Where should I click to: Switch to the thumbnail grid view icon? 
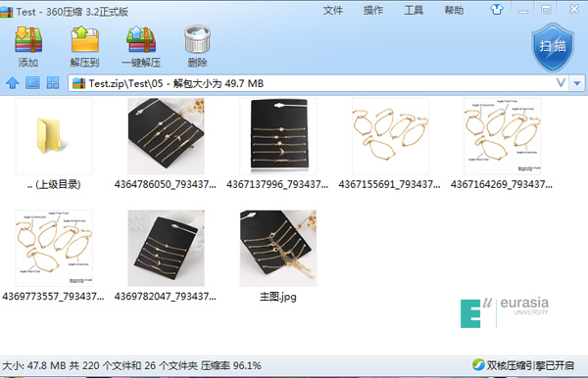pyautogui.click(x=53, y=82)
